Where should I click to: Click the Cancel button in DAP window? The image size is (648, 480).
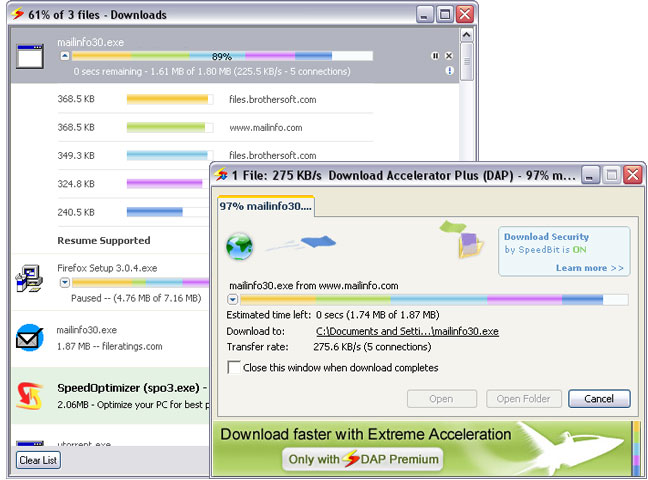point(599,399)
